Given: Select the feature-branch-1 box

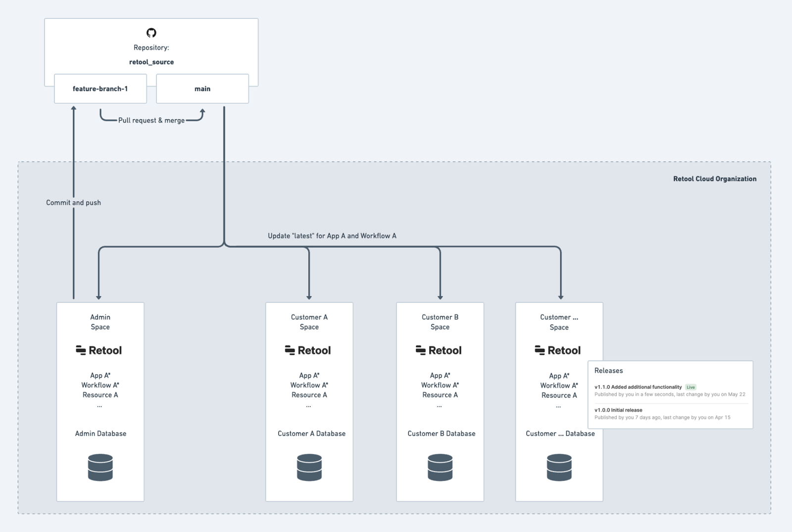Looking at the screenshot, I should point(100,89).
